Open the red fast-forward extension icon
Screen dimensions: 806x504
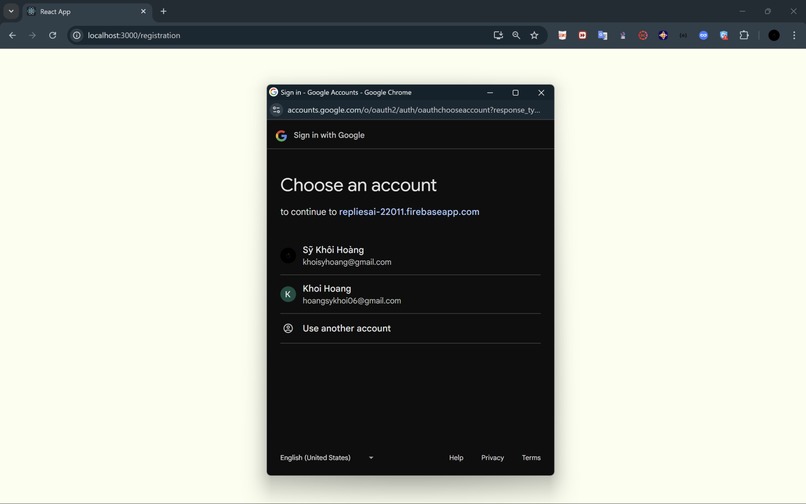point(582,35)
